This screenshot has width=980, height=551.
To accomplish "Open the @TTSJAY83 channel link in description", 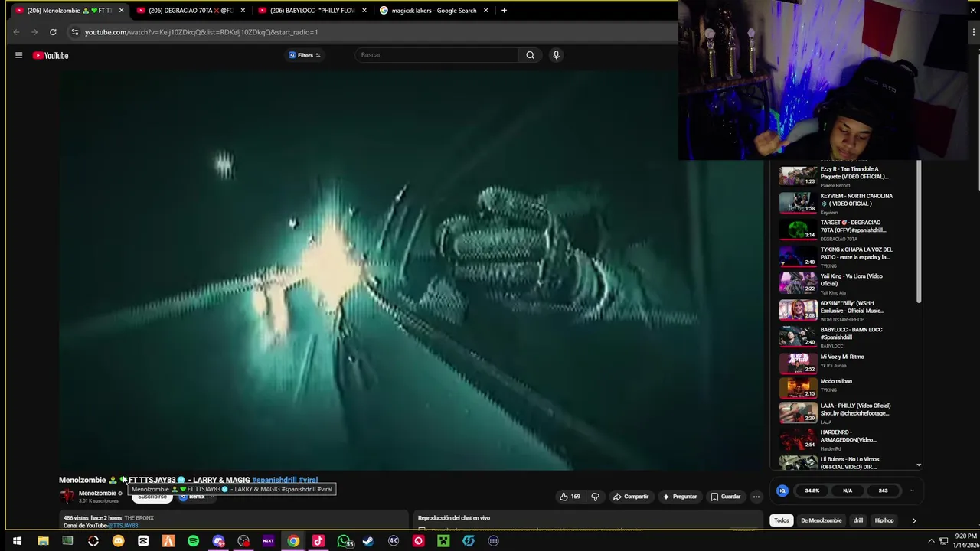I will click(122, 526).
